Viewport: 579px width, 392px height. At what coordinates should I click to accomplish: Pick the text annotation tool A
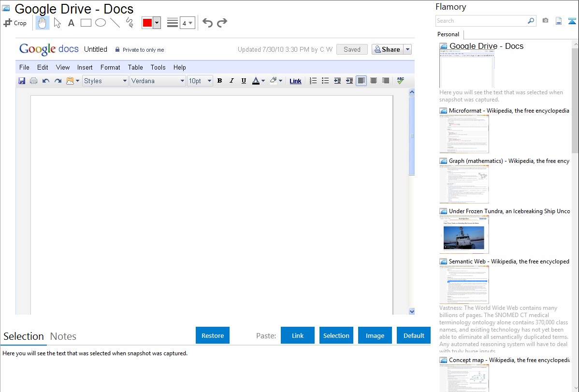tap(71, 23)
